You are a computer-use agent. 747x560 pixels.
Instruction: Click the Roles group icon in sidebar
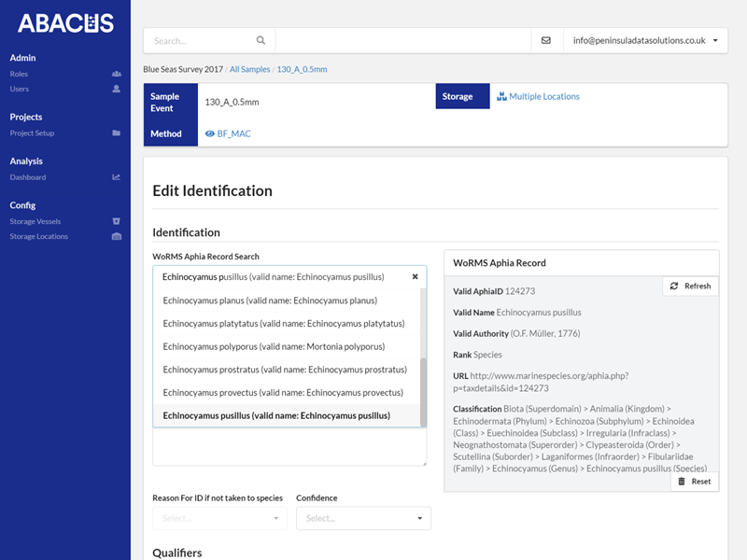point(116,74)
